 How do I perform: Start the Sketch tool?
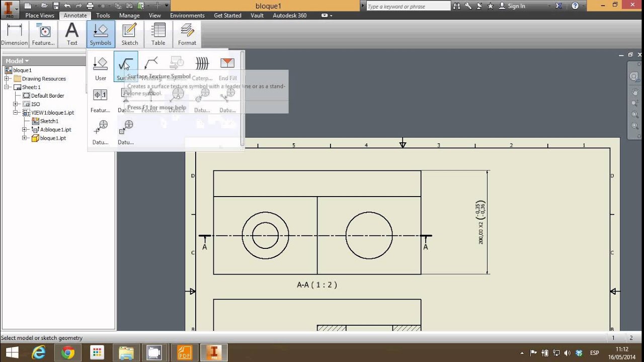pos(130,34)
